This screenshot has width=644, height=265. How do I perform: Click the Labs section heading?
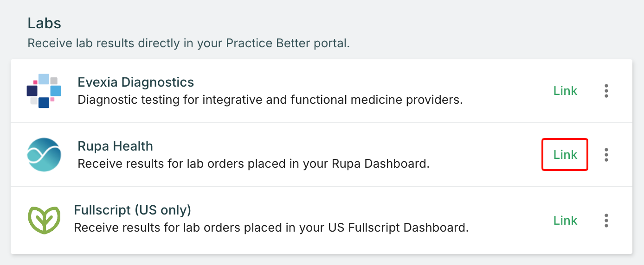pyautogui.click(x=45, y=23)
